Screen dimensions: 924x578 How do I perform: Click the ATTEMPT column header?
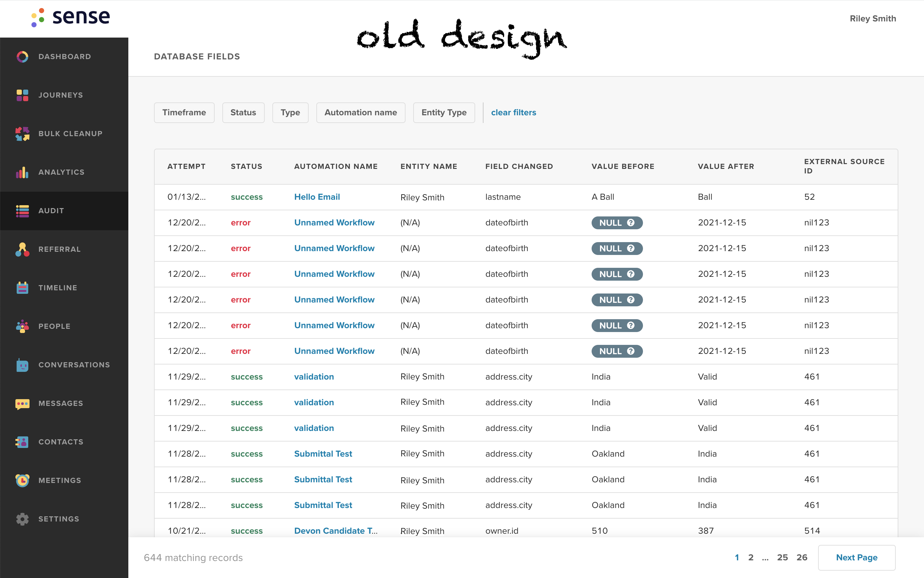186,166
